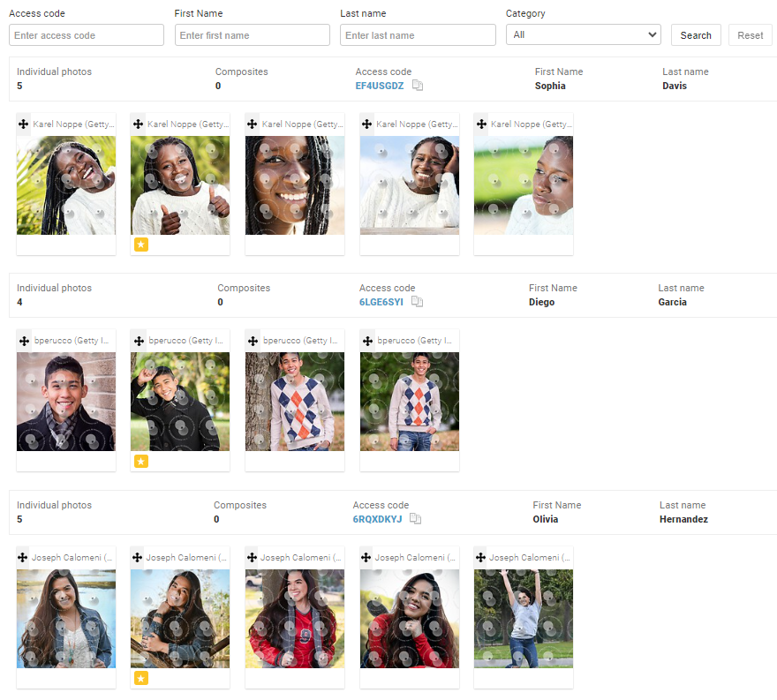Image resolution: width=777 pixels, height=700 pixels.
Task: Open access code link EF4USGDZ
Action: (x=380, y=86)
